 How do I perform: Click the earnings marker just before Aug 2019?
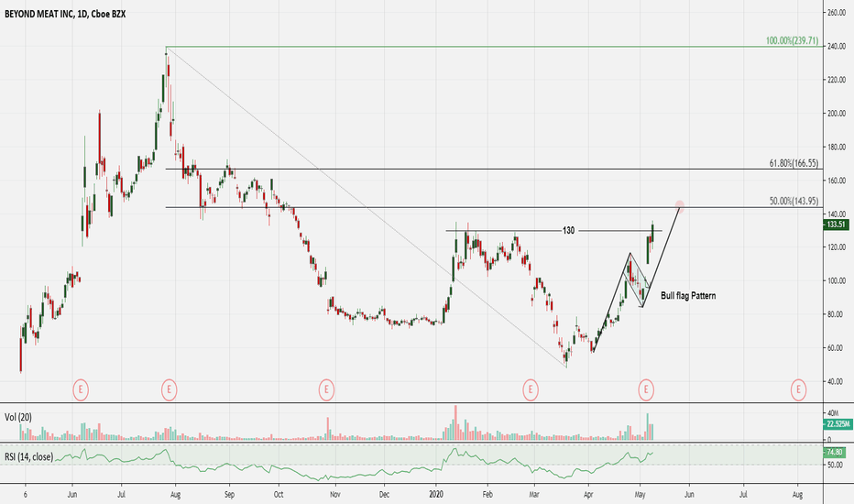pos(170,389)
